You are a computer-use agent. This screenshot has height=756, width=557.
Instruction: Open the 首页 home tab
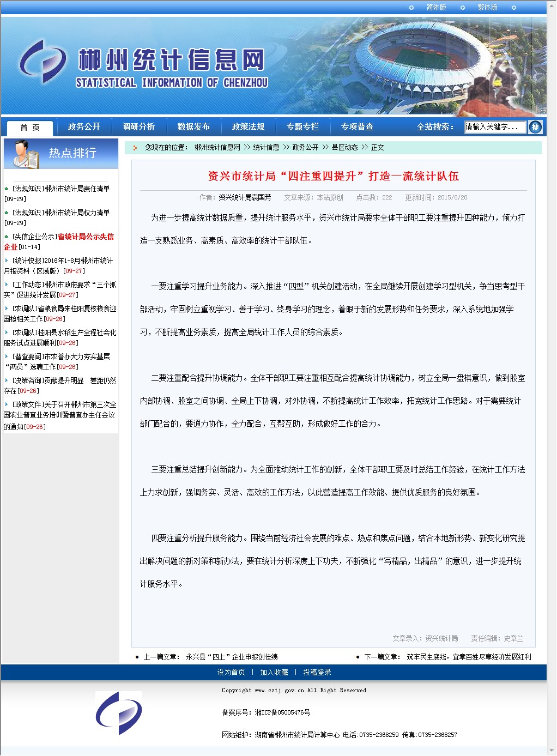pyautogui.click(x=30, y=128)
